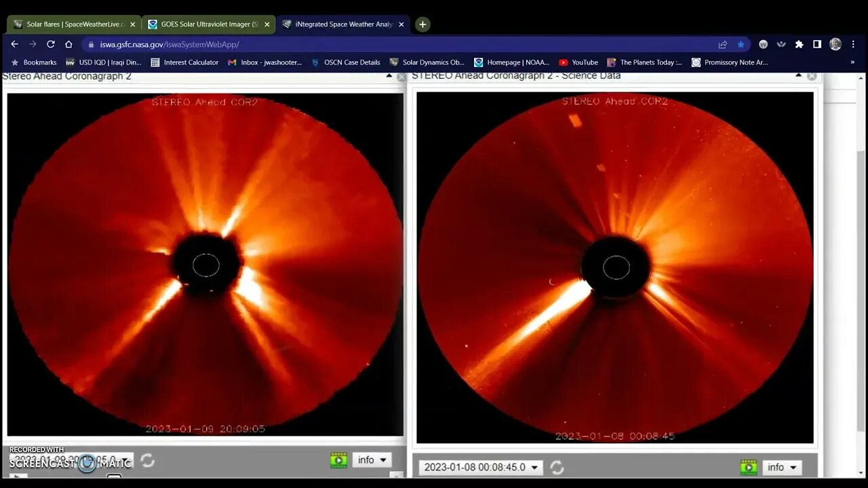Screen dimensions: 868x488
Task: Select the iNtegrated Space Weather Analysis tab
Action: pyautogui.click(x=343, y=24)
